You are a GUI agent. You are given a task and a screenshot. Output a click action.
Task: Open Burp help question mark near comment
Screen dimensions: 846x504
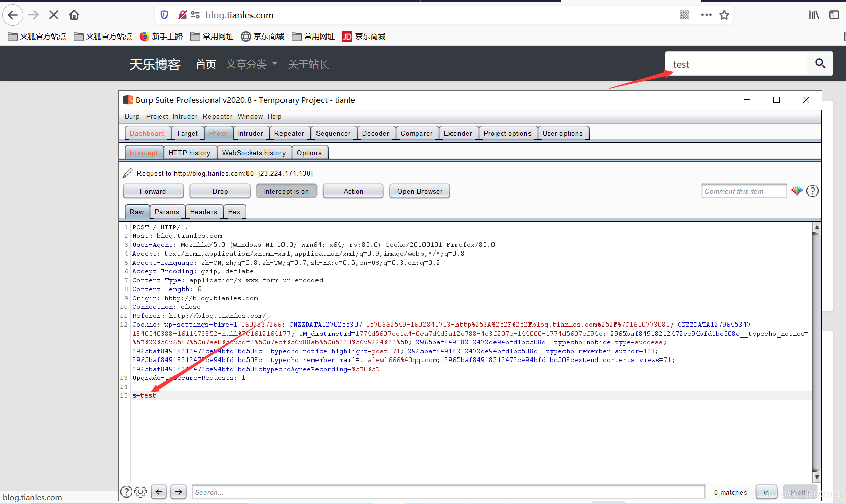(813, 191)
